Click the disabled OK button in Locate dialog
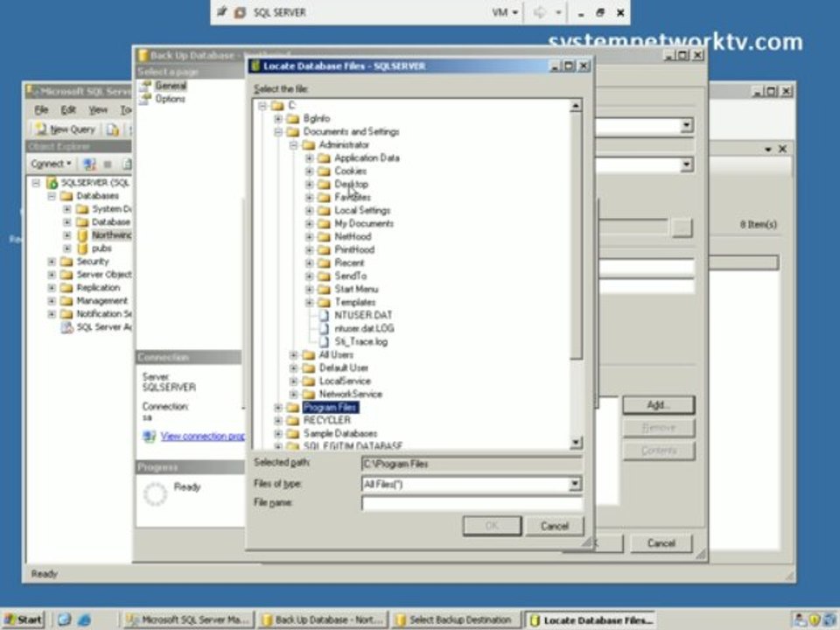 (x=492, y=526)
